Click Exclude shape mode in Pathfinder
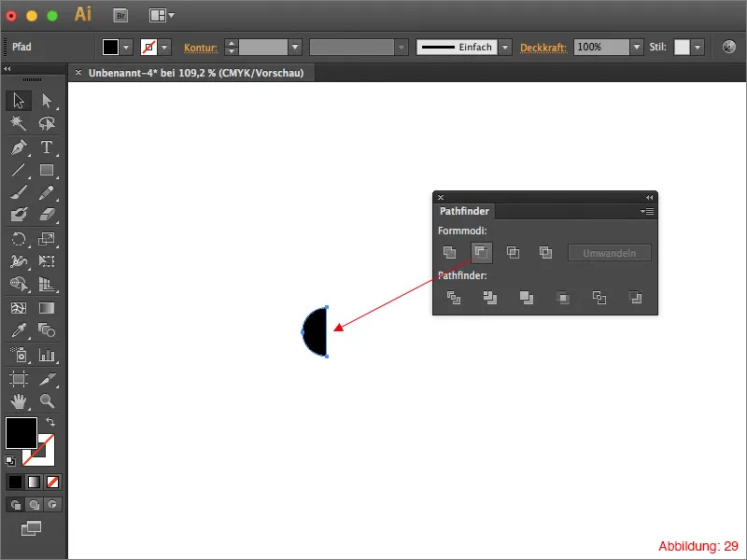This screenshot has width=747, height=560. pos(545,252)
